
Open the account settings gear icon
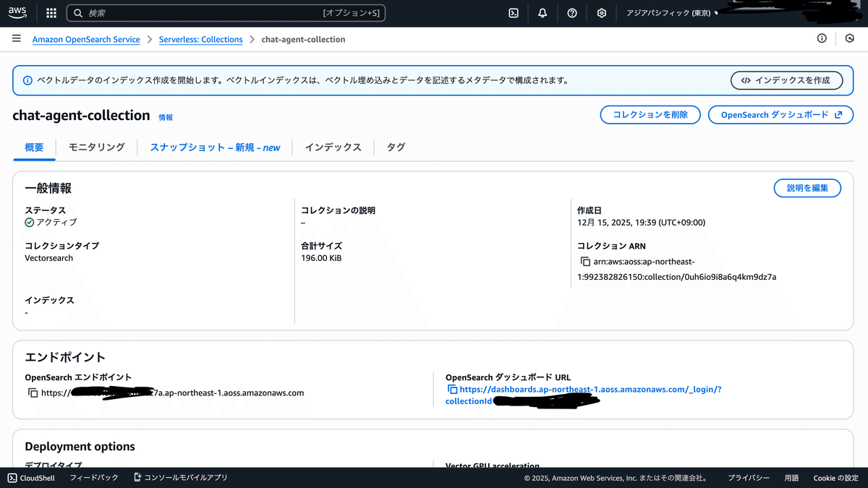601,12
